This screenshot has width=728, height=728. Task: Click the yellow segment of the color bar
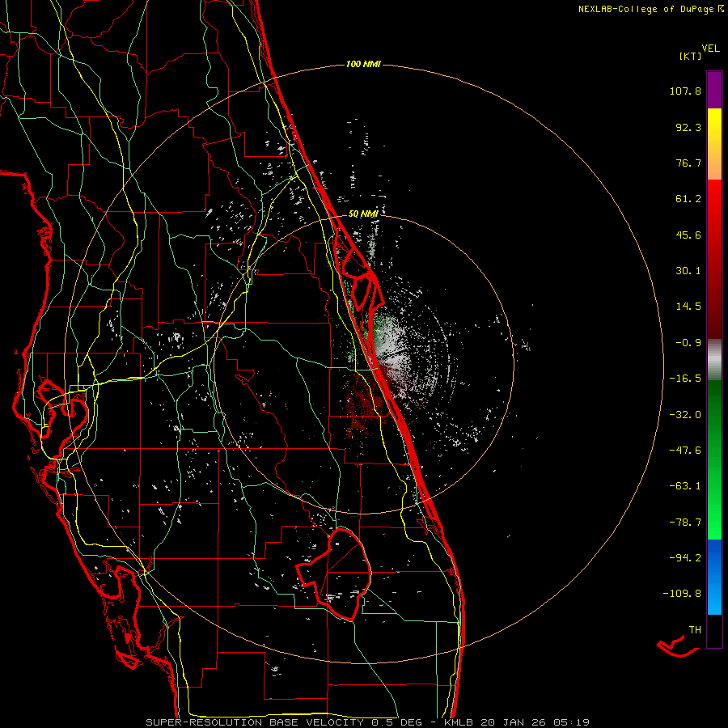point(714,126)
